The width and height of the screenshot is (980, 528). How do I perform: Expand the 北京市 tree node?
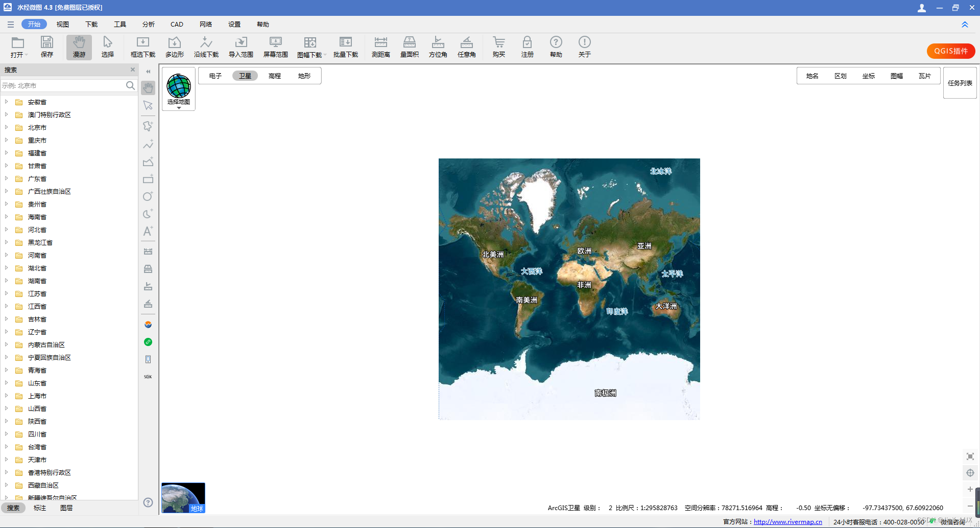pos(6,127)
